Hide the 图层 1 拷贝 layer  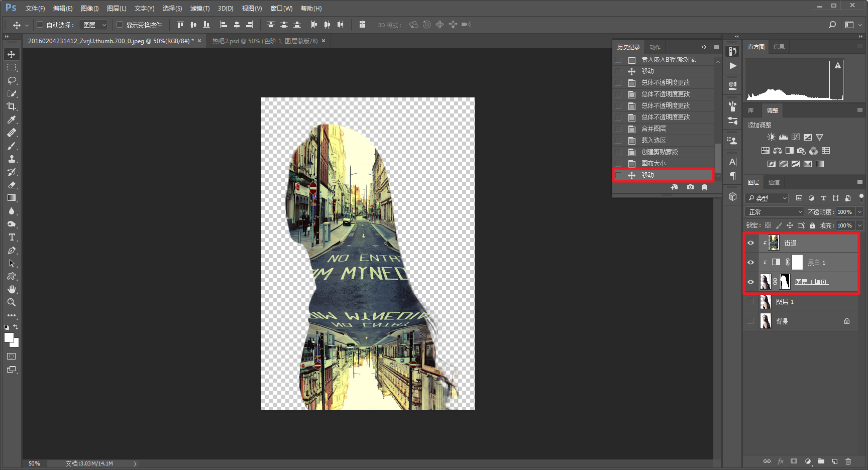pos(751,282)
